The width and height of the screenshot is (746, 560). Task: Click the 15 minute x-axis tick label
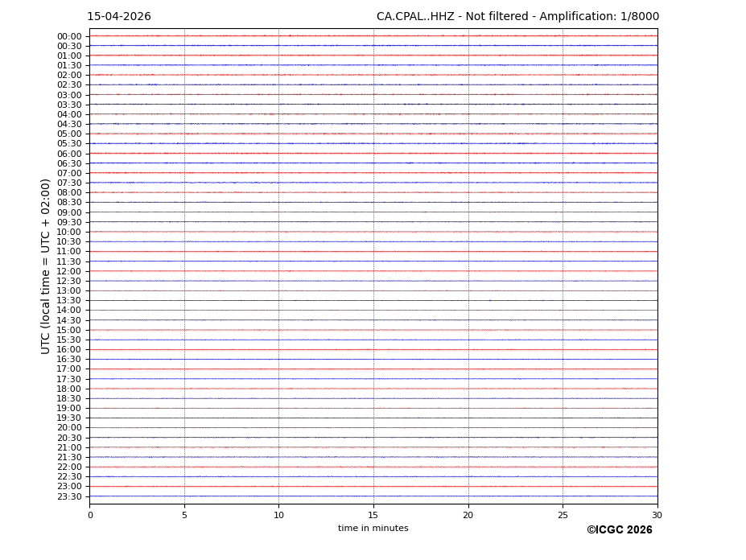click(x=373, y=515)
